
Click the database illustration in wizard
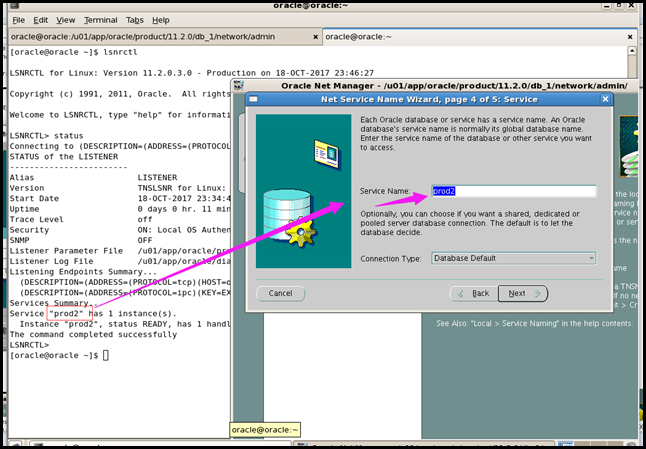(304, 191)
